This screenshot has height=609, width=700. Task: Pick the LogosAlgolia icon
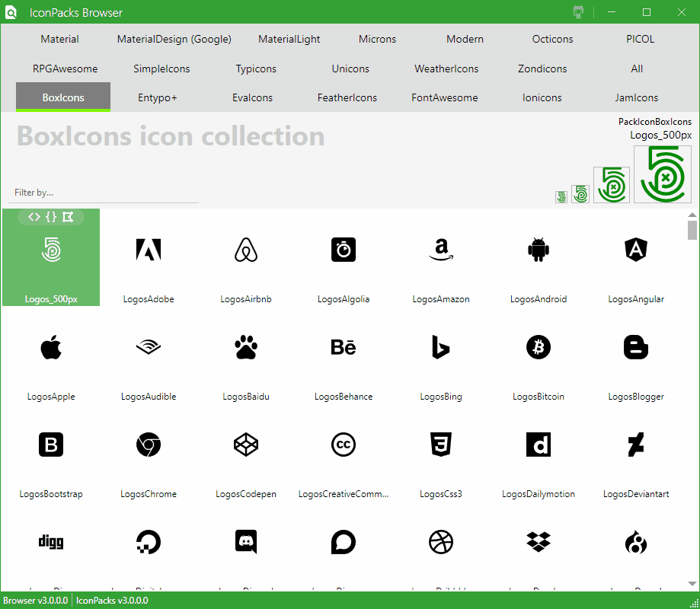[x=344, y=250]
